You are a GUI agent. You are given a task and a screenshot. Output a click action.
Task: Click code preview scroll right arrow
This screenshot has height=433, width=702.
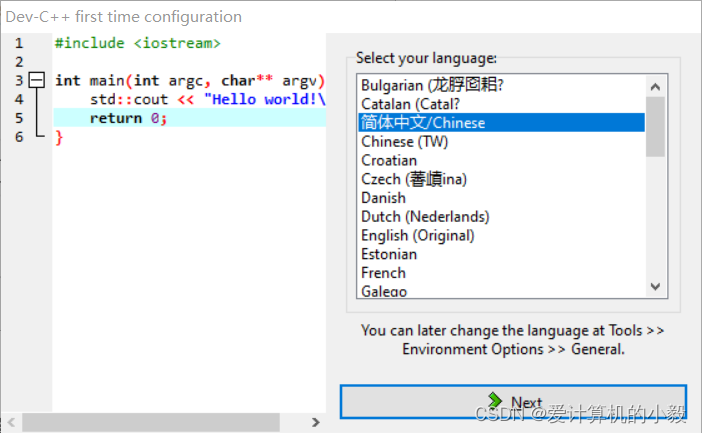tap(316, 422)
